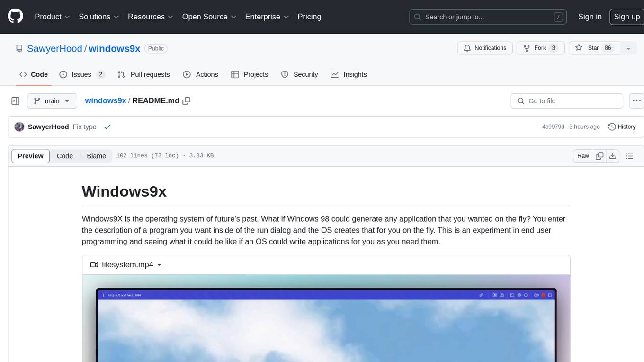This screenshot has height=362, width=644.
Task: Open the Pricing page
Action: coord(309,17)
